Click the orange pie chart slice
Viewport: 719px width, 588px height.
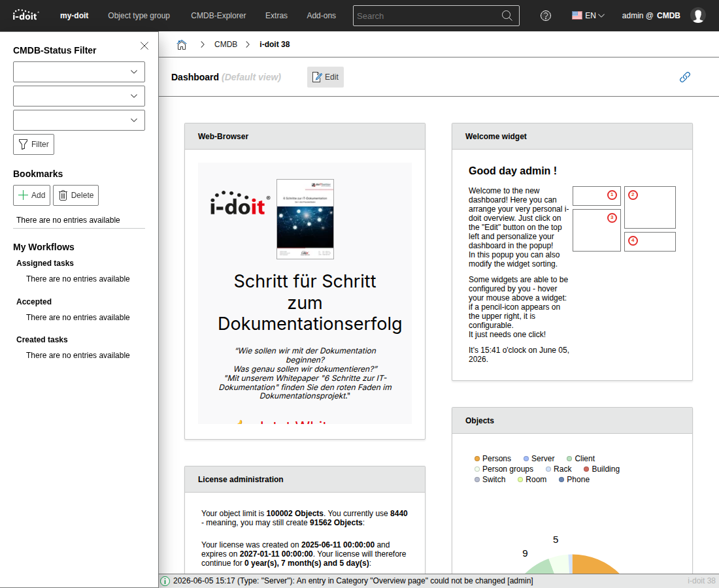click(x=594, y=565)
